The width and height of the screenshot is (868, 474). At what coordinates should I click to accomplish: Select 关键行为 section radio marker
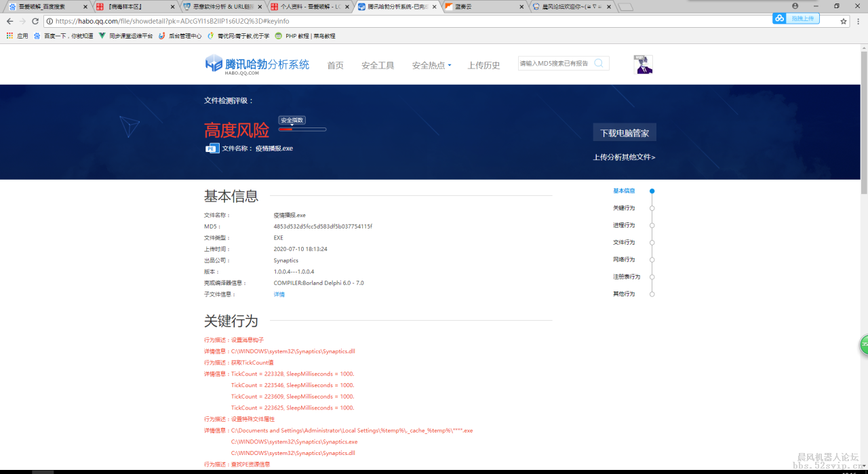pyautogui.click(x=652, y=208)
